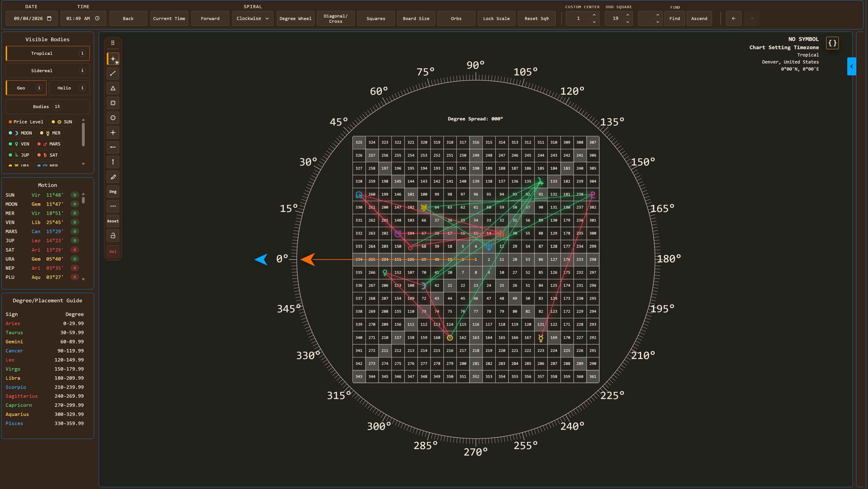The image size is (868, 489).
Task: Select the pencil annotate tool
Action: (x=113, y=177)
